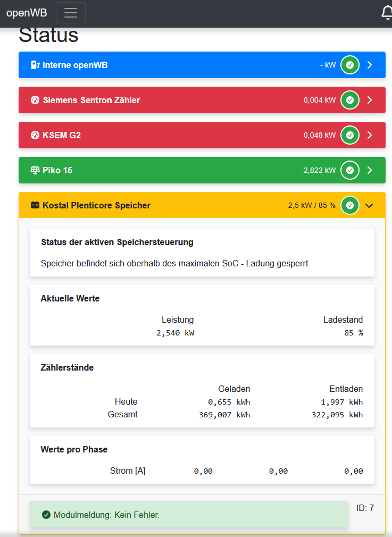Screen dimensions: 392x537
Task: Click the Piko 15 header title
Action: pos(57,170)
